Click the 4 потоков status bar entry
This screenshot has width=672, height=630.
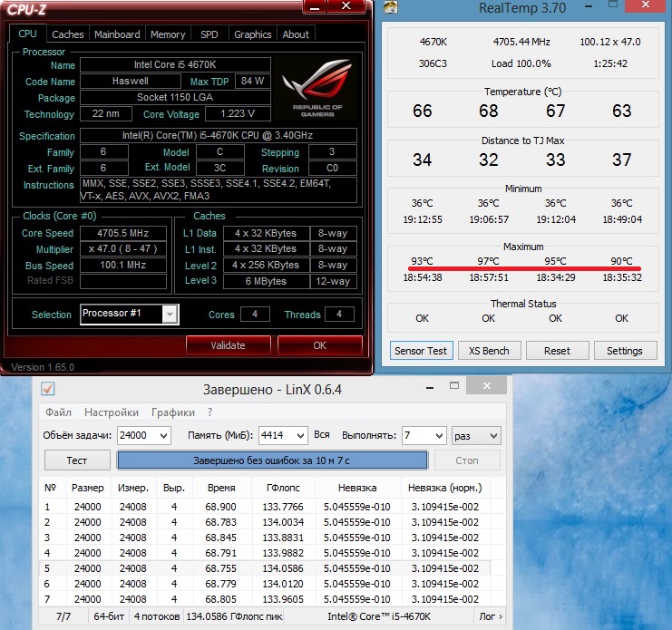(x=157, y=616)
